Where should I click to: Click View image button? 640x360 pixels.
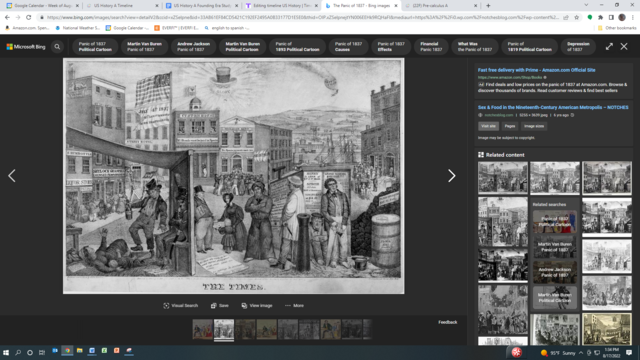pyautogui.click(x=257, y=306)
